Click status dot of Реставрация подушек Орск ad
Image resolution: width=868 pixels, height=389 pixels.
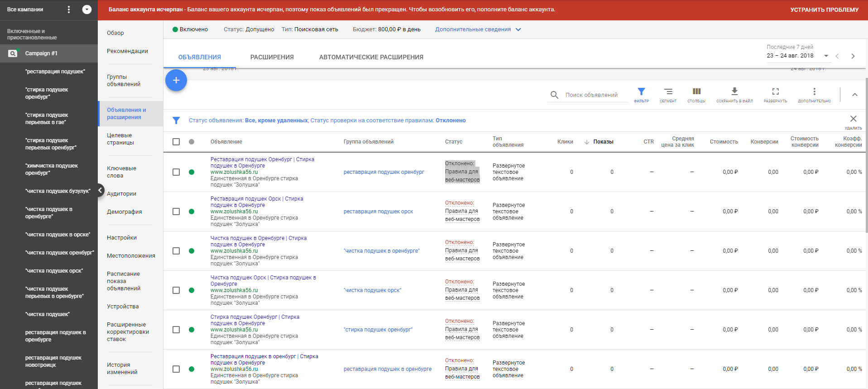(x=192, y=211)
